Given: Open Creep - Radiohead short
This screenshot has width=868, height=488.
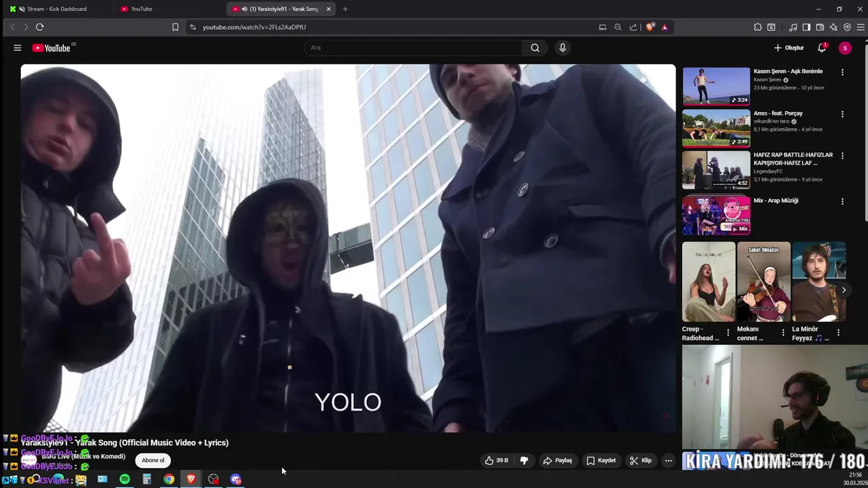Looking at the screenshot, I should point(709,282).
